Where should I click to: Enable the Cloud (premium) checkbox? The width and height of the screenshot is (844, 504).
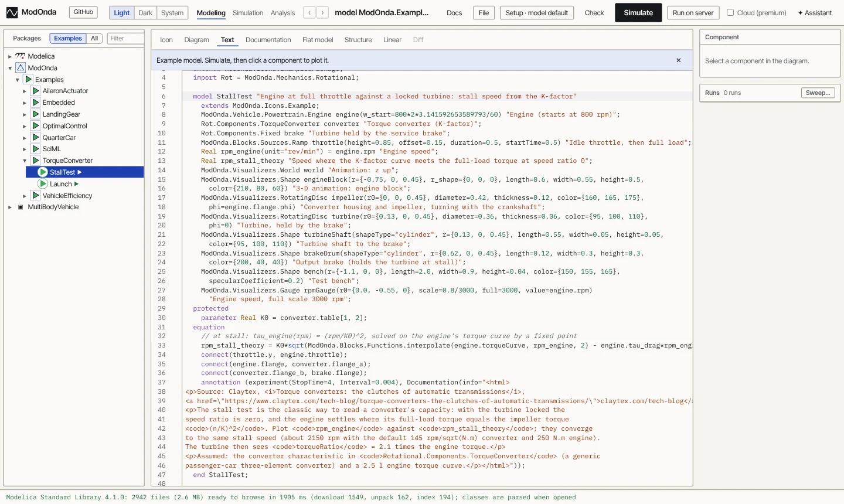tap(730, 12)
